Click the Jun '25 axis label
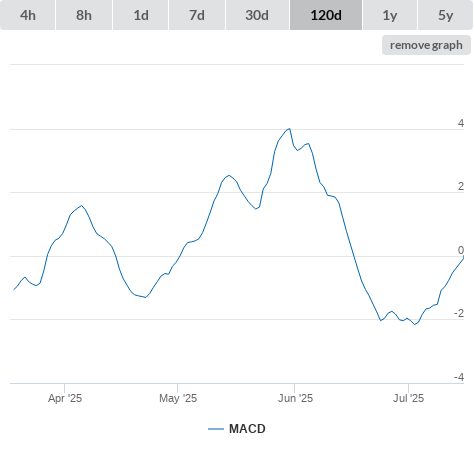 click(x=295, y=398)
